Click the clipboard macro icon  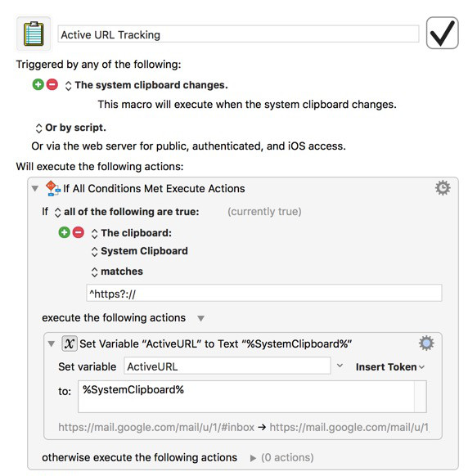[x=34, y=34]
